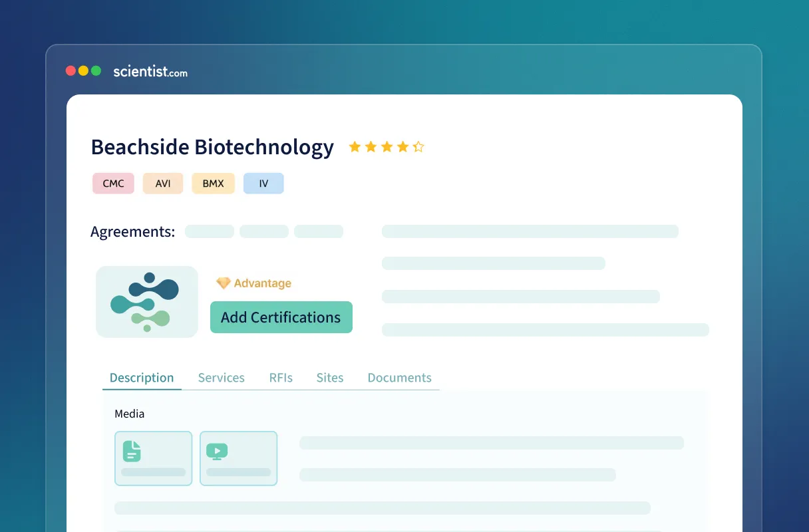Click the Beachside Biotechnology heading
809x532 pixels.
point(212,147)
